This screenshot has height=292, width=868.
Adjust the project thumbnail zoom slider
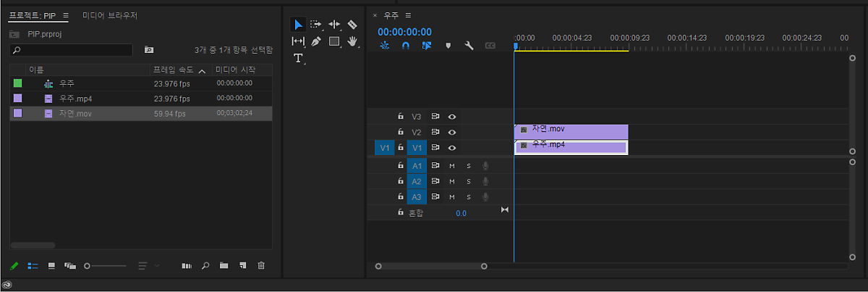click(88, 266)
